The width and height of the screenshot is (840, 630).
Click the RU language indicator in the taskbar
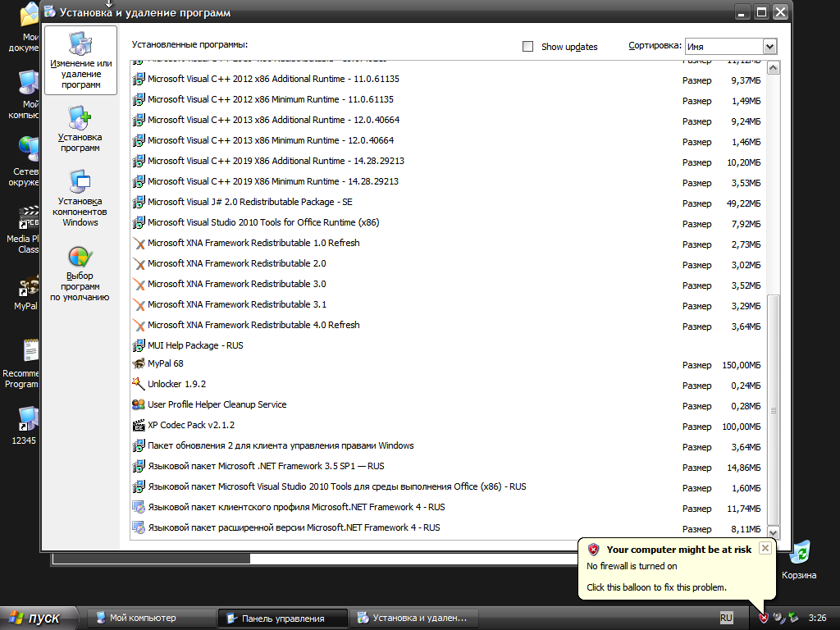coord(726,618)
